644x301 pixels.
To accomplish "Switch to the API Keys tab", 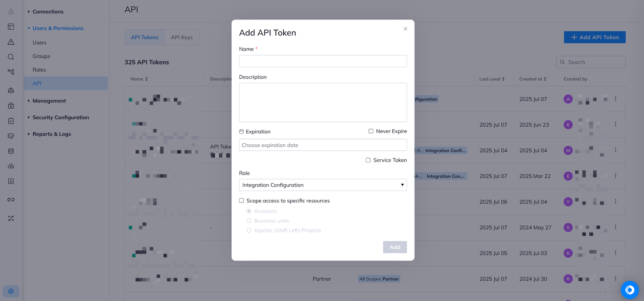I will click(x=182, y=37).
